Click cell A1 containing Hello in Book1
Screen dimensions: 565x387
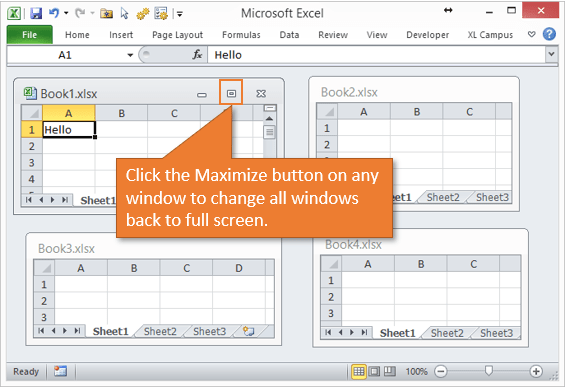[69, 129]
